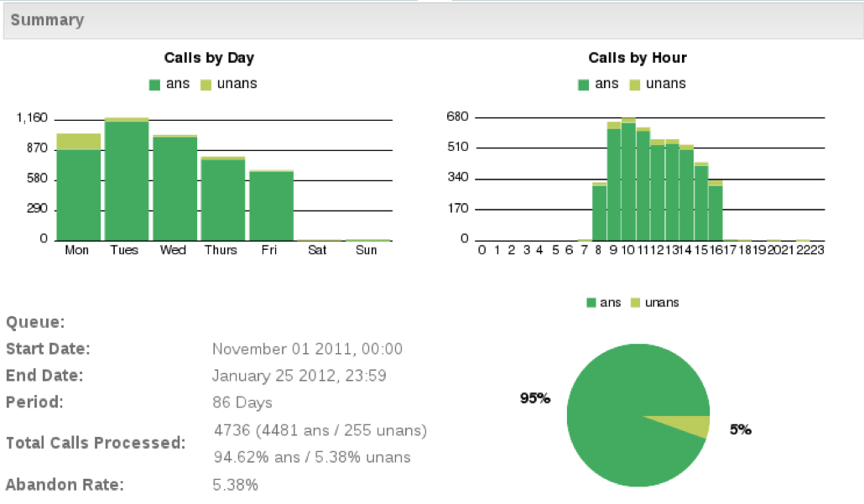Viewport: 864px width, 504px height.
Task: Click the hour 12 bar in Calls by Hour
Action: coord(658,190)
